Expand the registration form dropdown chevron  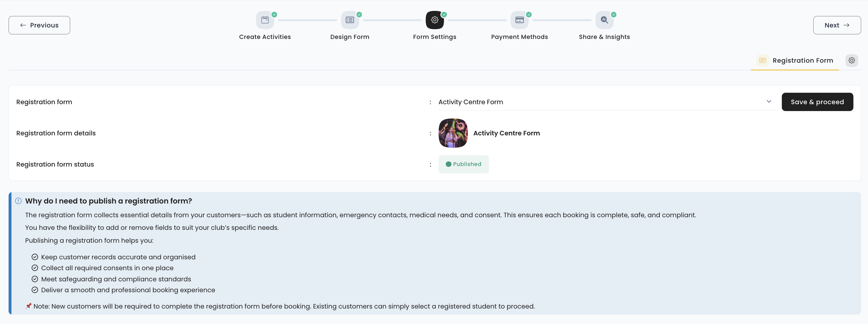[769, 102]
